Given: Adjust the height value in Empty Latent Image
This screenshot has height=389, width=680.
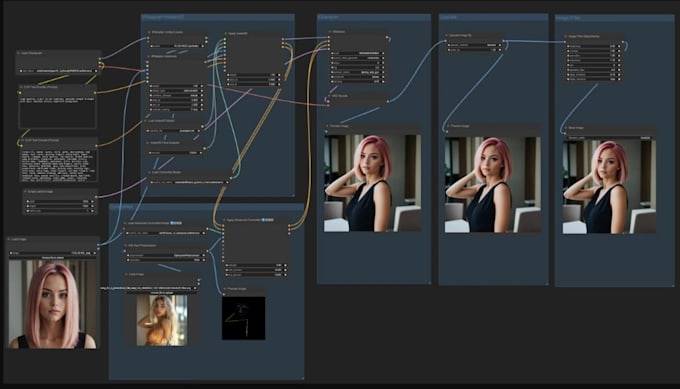Looking at the screenshot, I should (59, 206).
